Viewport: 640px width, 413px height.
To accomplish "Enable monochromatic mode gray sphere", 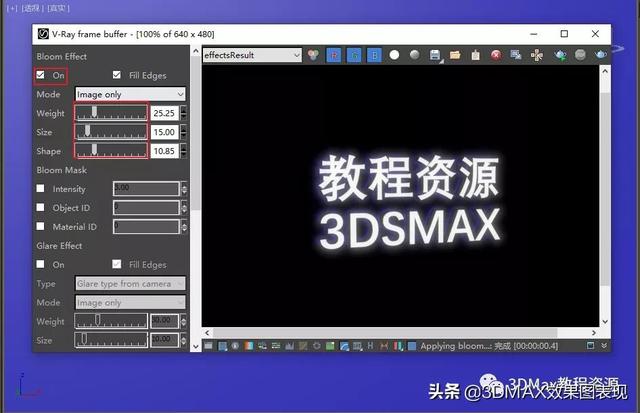I will 415,55.
